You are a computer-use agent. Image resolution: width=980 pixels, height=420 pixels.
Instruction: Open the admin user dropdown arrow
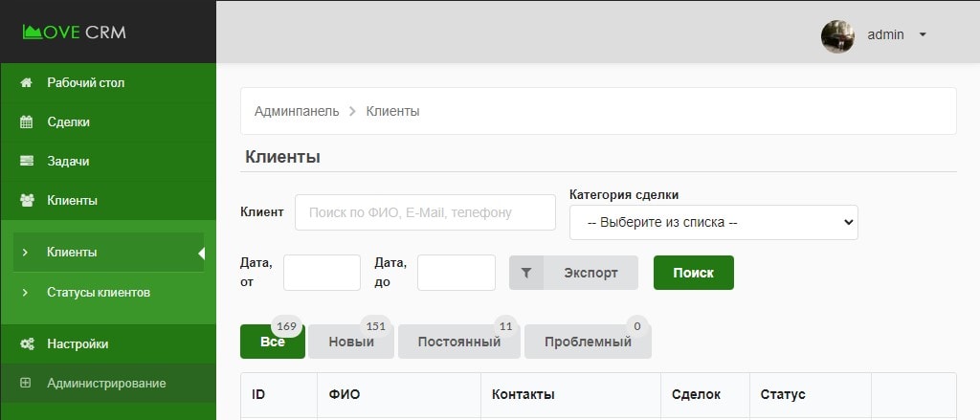click(x=923, y=35)
